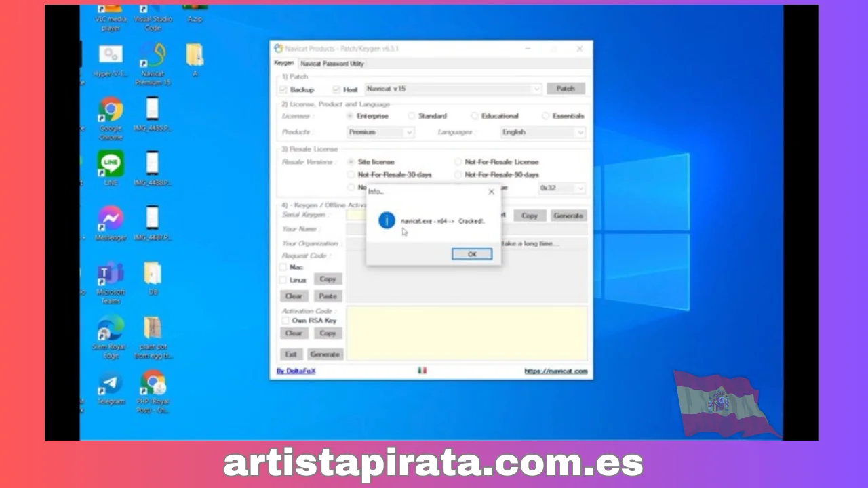The image size is (868, 488).
Task: Select the DB folder on the desktop
Action: coord(153,278)
